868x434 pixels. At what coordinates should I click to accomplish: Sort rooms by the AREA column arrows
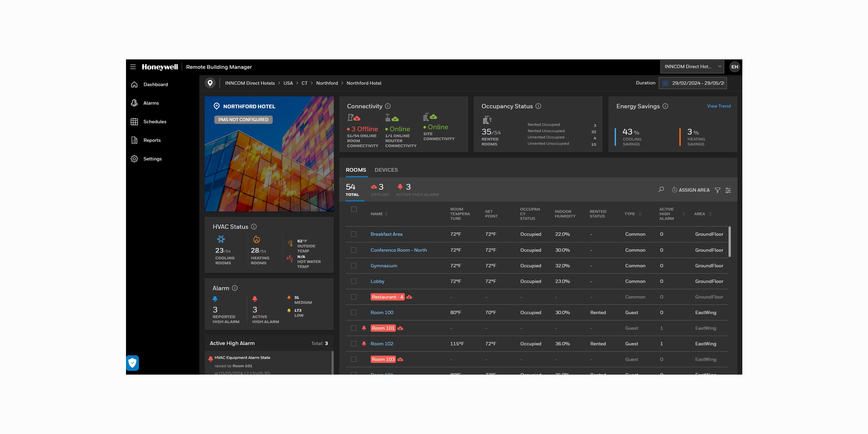click(x=710, y=214)
